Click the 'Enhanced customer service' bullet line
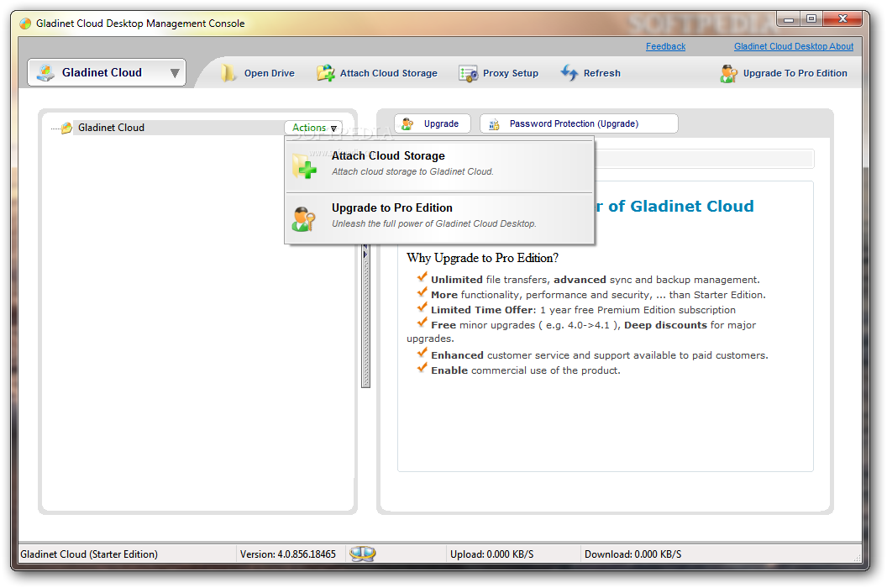887x588 pixels. tap(600, 355)
